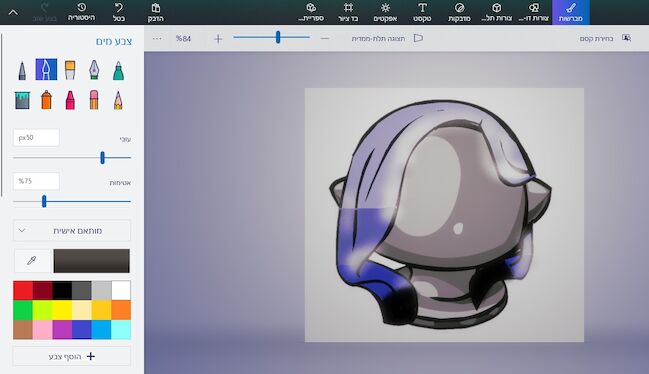The height and width of the screenshot is (374, 649).
Task: Choose the light cyan color swatch
Action: (121, 330)
